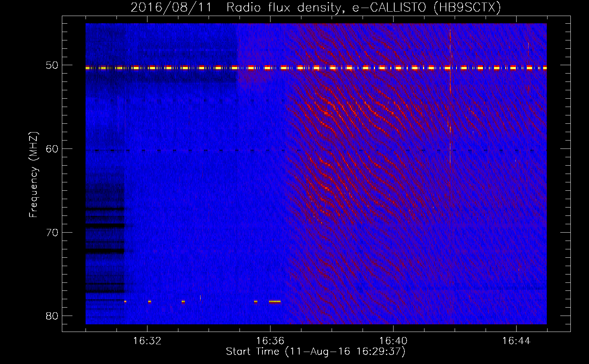Click the '16:40' time tick label
The image size is (589, 364).
[x=393, y=341]
